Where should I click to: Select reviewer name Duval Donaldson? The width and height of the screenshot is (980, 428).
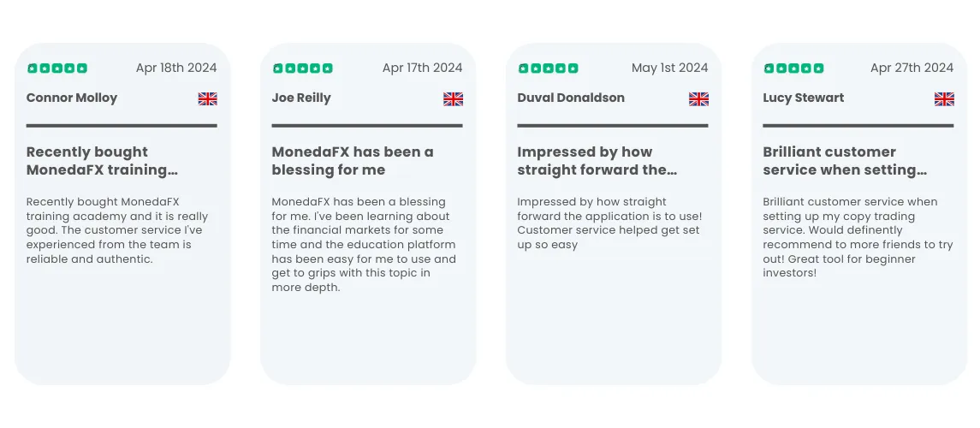(x=571, y=98)
